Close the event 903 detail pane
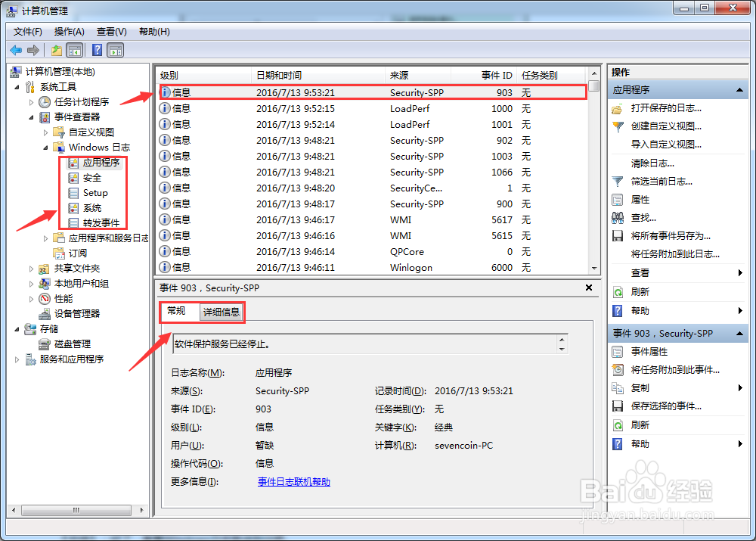Viewport: 756px width, 541px height. pyautogui.click(x=589, y=288)
